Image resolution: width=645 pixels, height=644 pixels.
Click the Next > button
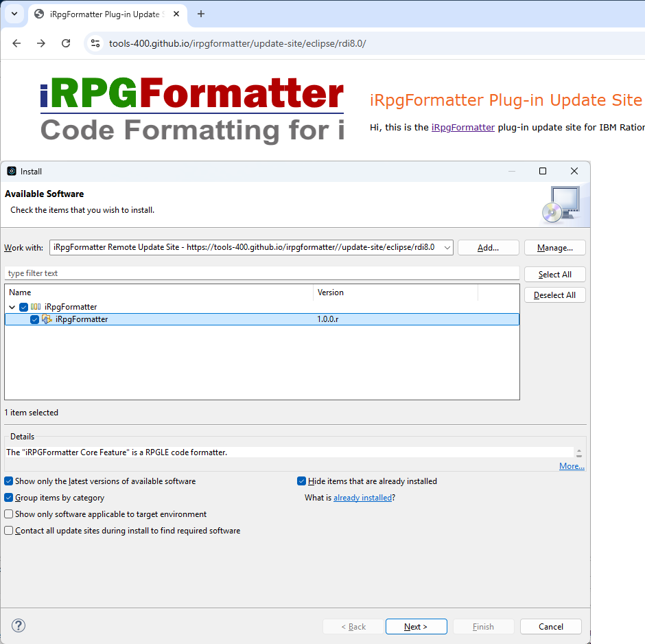point(417,627)
